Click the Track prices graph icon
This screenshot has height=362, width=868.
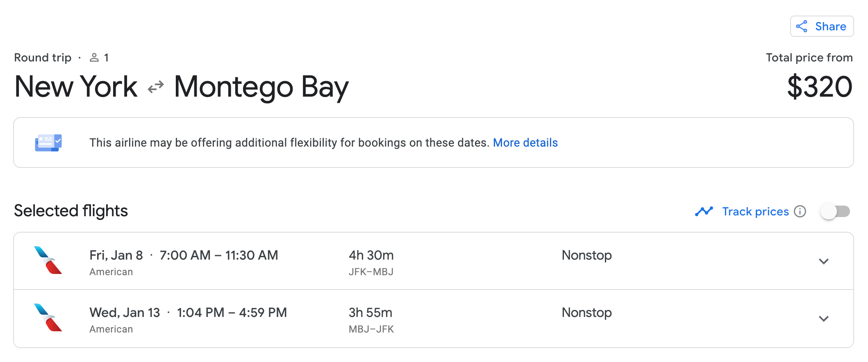704,211
